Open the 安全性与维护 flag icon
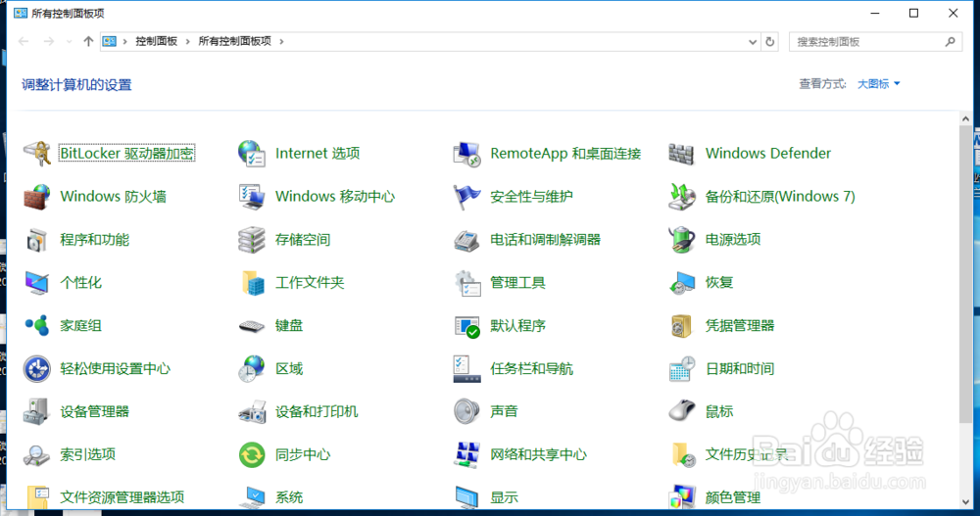 point(466,197)
